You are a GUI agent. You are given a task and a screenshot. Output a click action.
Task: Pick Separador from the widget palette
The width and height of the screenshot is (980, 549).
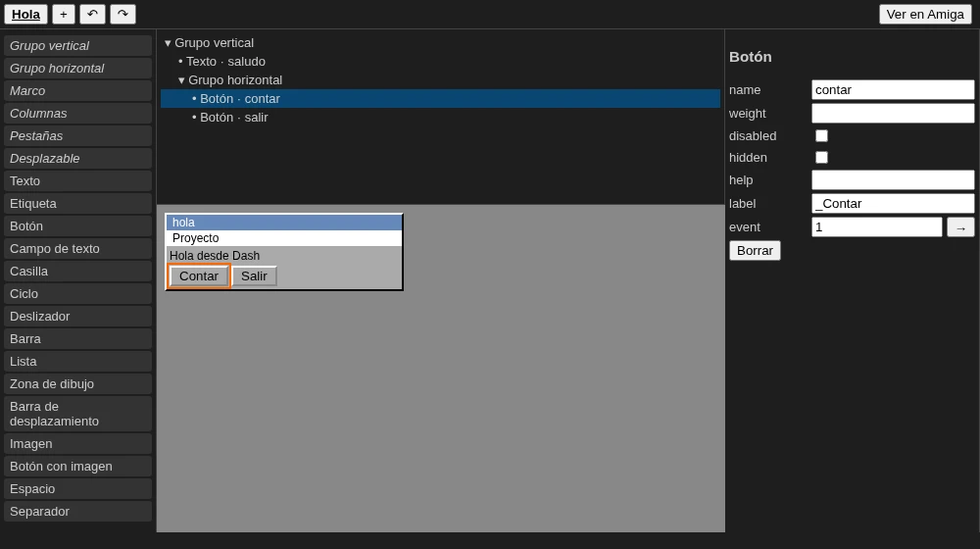pos(77,511)
